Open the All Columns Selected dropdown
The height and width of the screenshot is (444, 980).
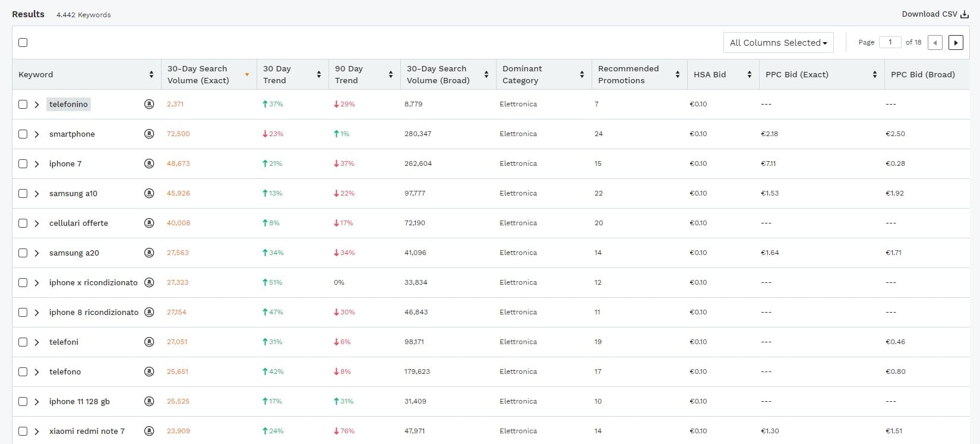click(x=778, y=43)
